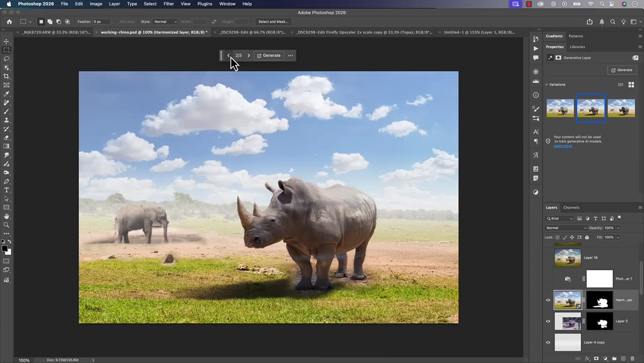This screenshot has height=363, width=644.
Task: Toggle visibility of Layer 2
Action: pyautogui.click(x=548, y=321)
